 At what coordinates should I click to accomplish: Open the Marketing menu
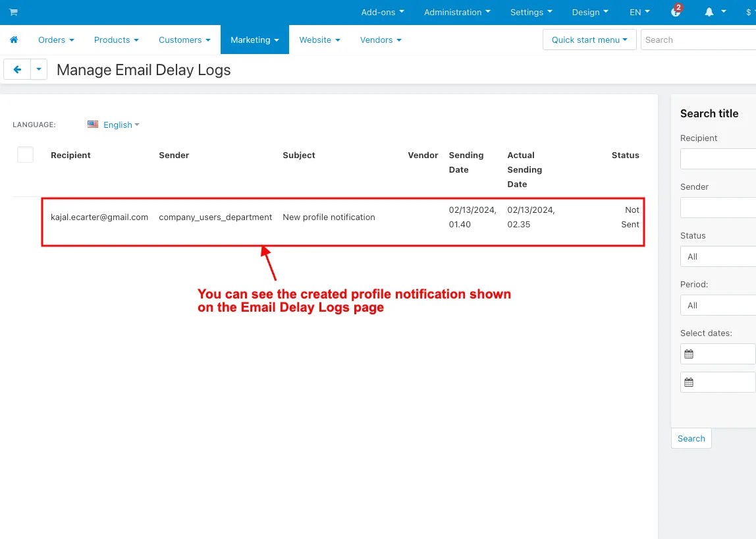click(x=255, y=40)
